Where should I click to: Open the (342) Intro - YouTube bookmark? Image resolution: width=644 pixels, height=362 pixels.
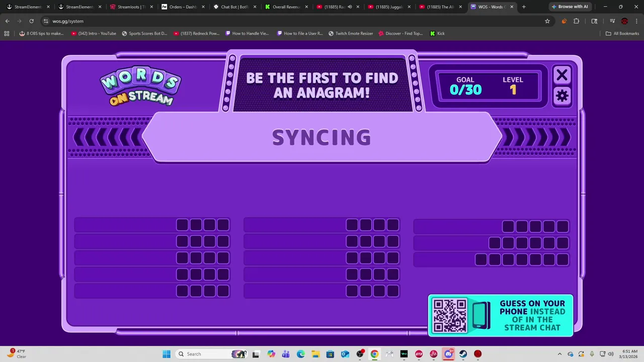94,34
